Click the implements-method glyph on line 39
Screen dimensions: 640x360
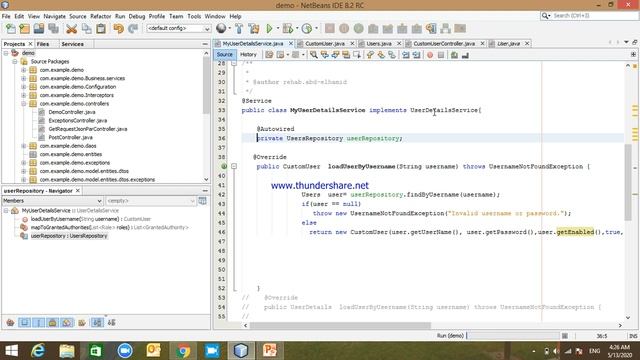tap(224, 166)
